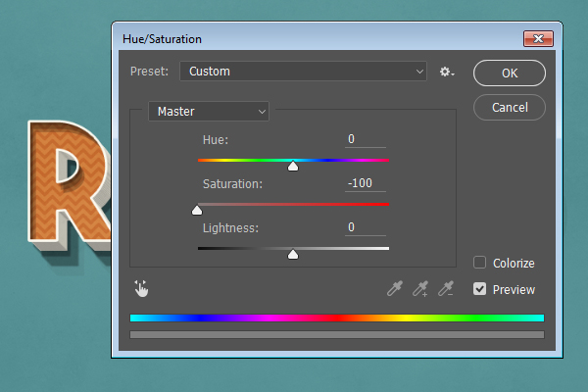588x392 pixels.
Task: Uncheck the Preview checkbox
Action: click(479, 289)
